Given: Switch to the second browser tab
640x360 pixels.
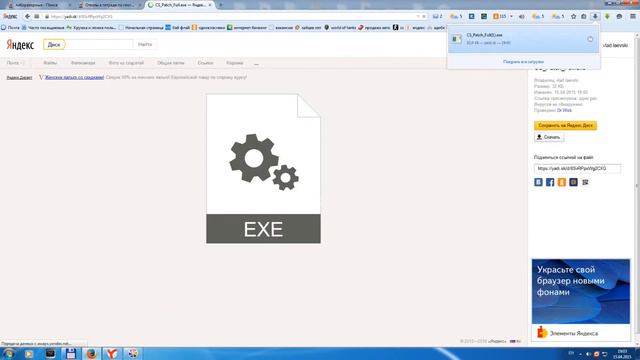Looking at the screenshot, I should [109, 5].
